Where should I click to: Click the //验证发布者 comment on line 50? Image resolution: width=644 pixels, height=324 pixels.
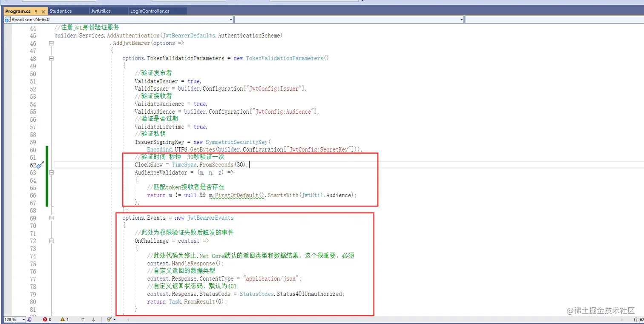coord(153,73)
